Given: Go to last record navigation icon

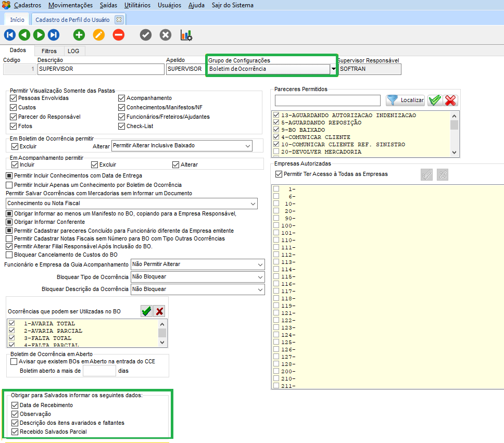Looking at the screenshot, I should point(53,35).
